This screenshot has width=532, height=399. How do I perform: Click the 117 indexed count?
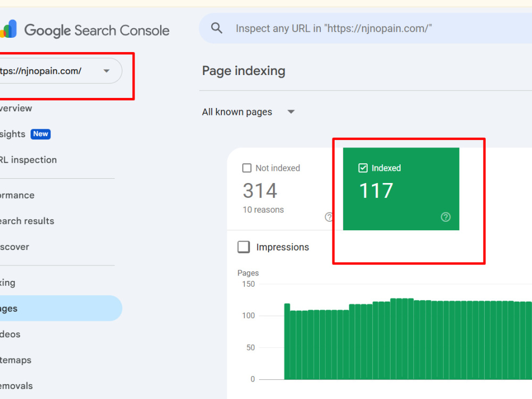pyautogui.click(x=376, y=190)
